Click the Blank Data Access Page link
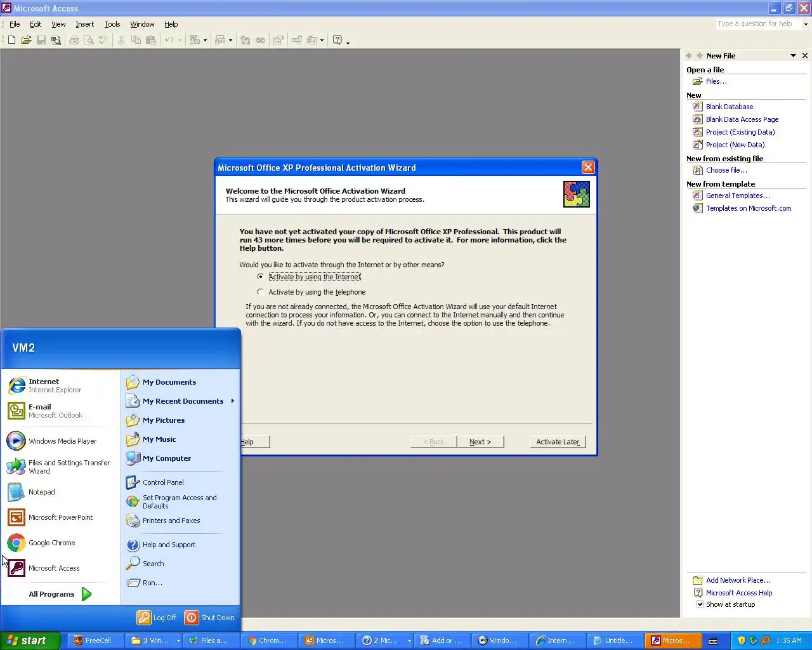Viewport: 812px width, 650px height. (x=742, y=119)
